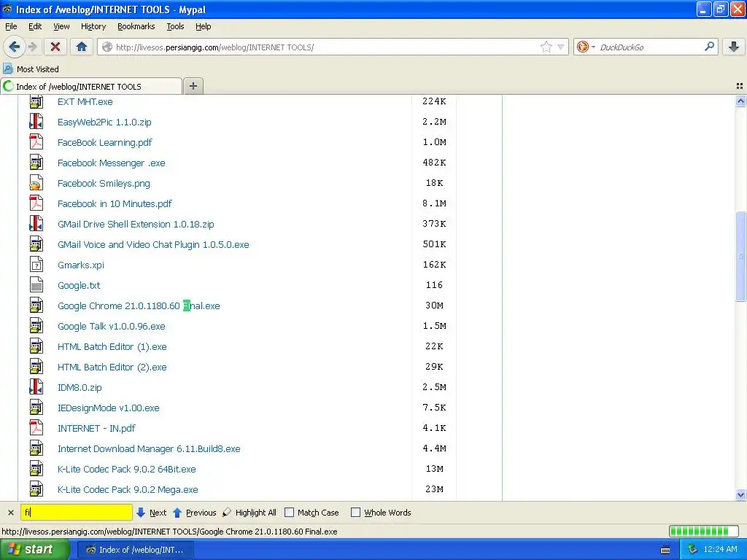
Task: Click the search magnifier icon
Action: click(709, 47)
